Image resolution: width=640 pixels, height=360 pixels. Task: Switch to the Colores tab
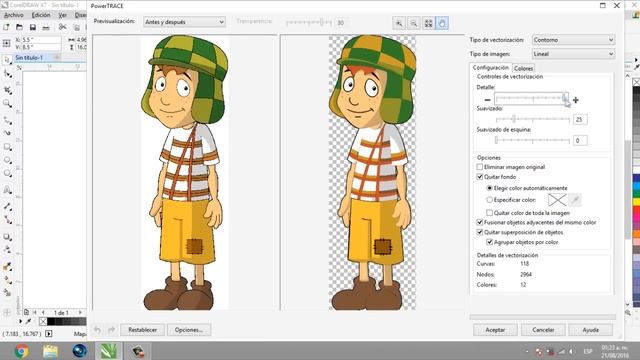523,69
